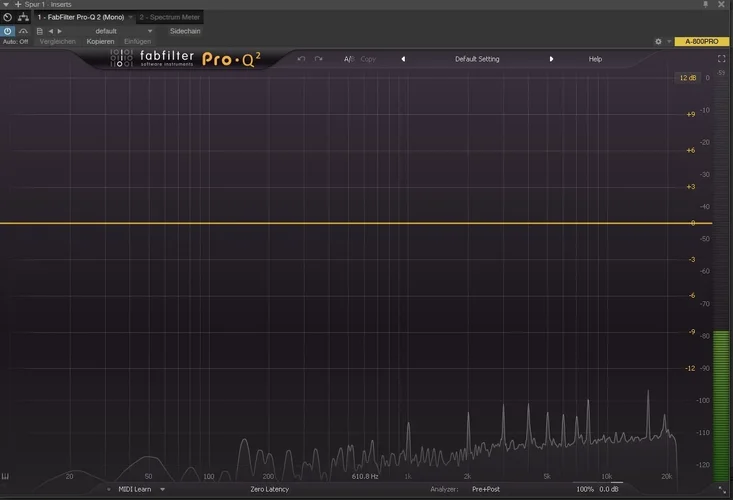The height and width of the screenshot is (500, 733).
Task: Enter full screen mode icon
Action: (721, 59)
